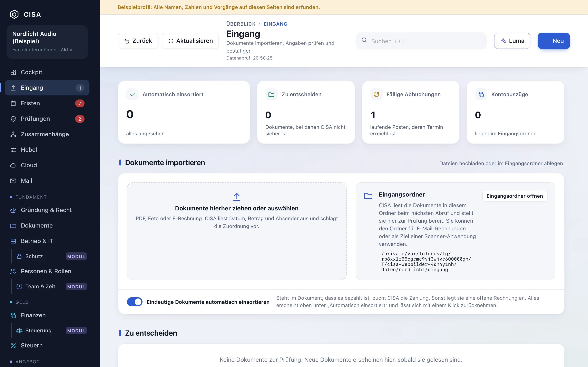Open Prüfungen using the shield icon
This screenshot has width=588, height=367.
click(13, 119)
